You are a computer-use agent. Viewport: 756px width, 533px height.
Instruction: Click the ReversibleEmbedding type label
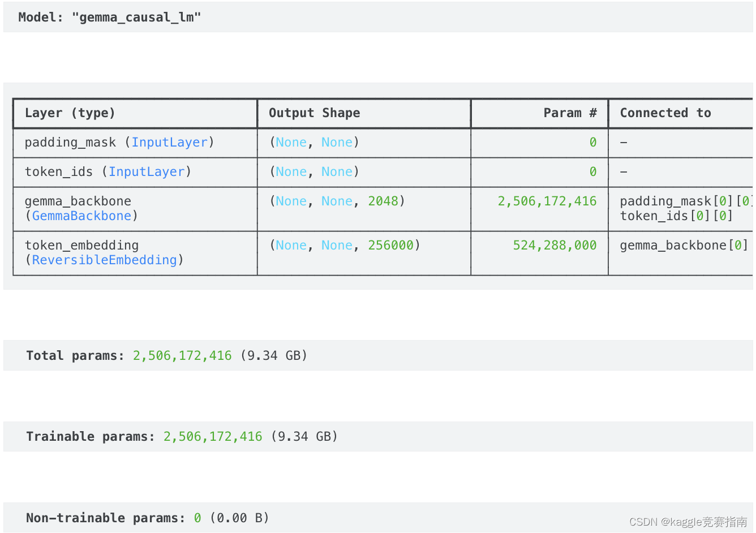(x=104, y=260)
